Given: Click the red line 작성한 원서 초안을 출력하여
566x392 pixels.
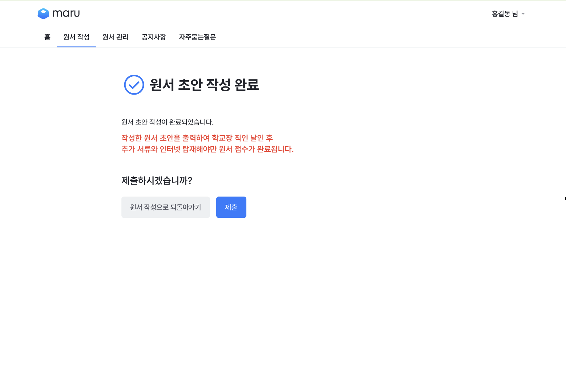Looking at the screenshot, I should point(197,138).
